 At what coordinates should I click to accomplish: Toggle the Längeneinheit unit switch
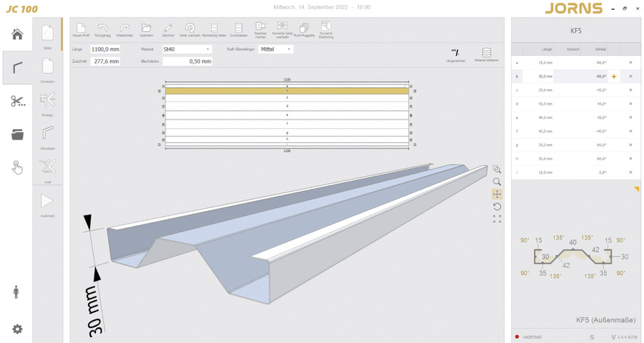tap(456, 53)
